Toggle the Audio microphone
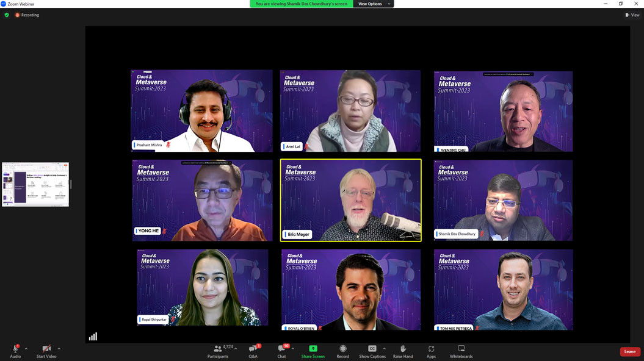This screenshot has width=644, height=361. [x=15, y=350]
